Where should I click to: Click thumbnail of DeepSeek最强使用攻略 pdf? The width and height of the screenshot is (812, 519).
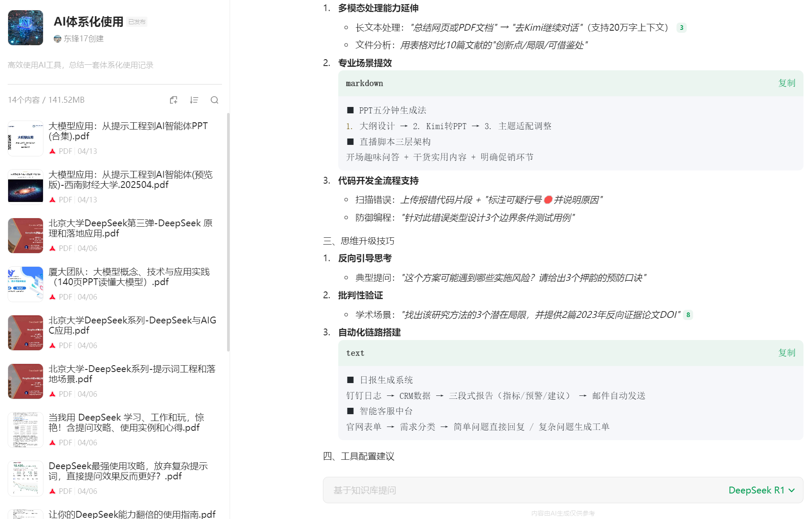(x=26, y=478)
